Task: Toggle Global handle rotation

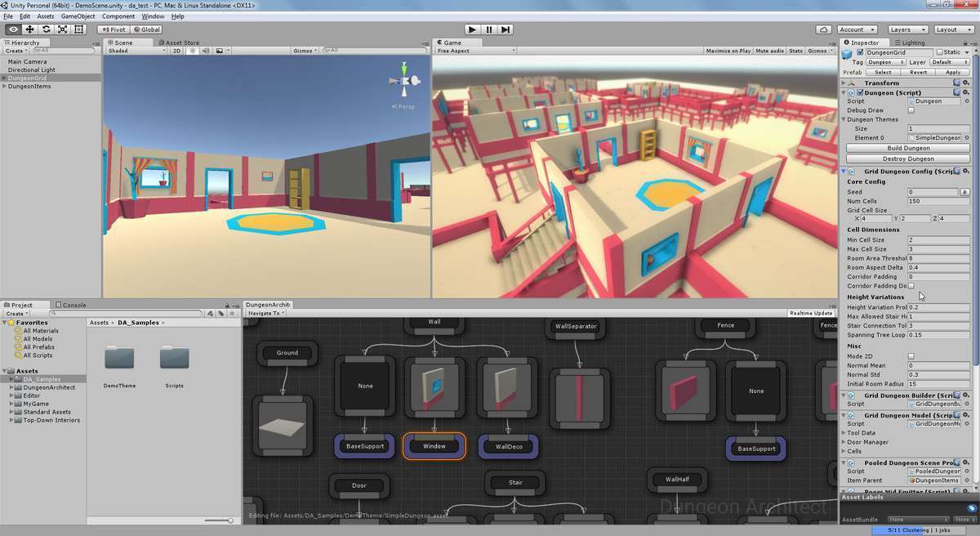Action: [147, 29]
